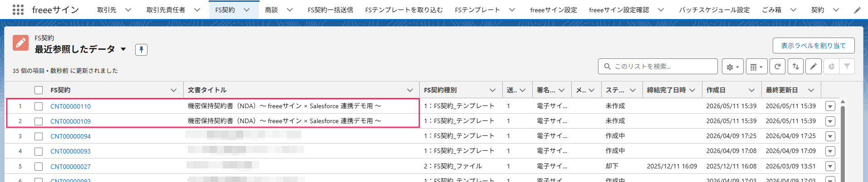Tick the select-all checkbox in the header
The width and height of the screenshot is (868, 182).
tap(39, 90)
